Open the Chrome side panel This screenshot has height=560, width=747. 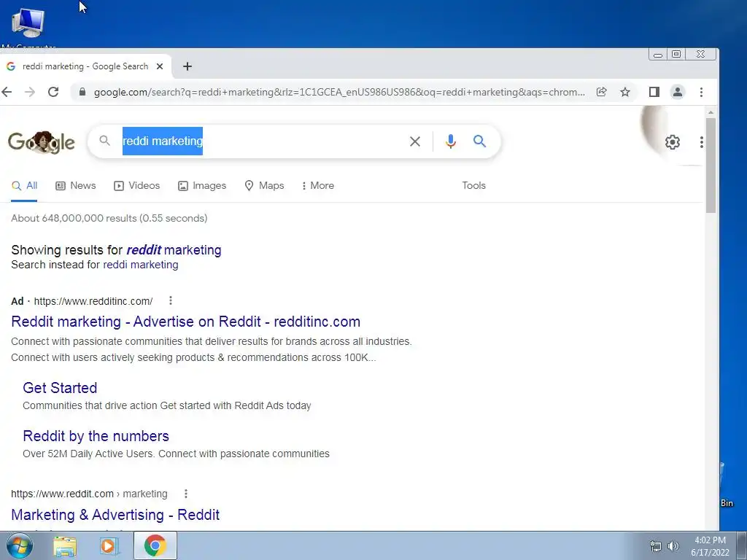pyautogui.click(x=654, y=92)
